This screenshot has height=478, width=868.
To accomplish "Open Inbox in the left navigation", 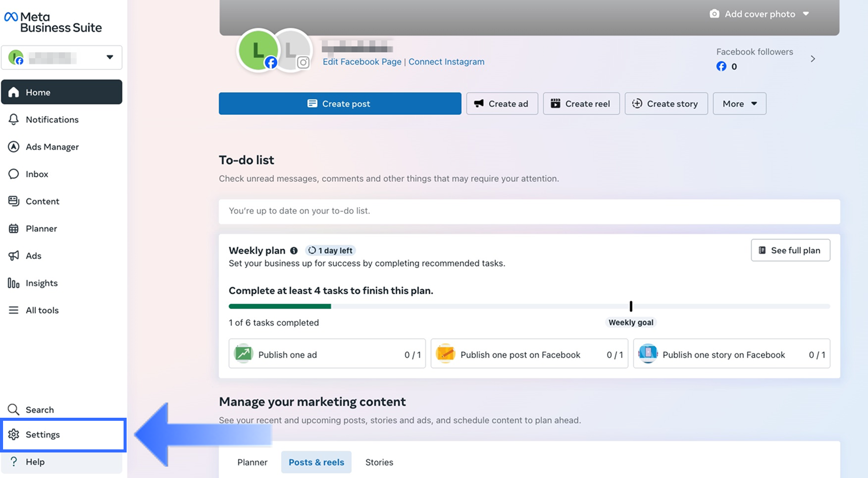I will coord(62,174).
